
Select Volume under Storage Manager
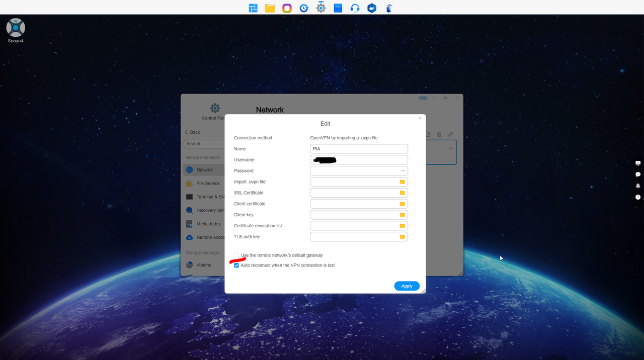(x=203, y=265)
